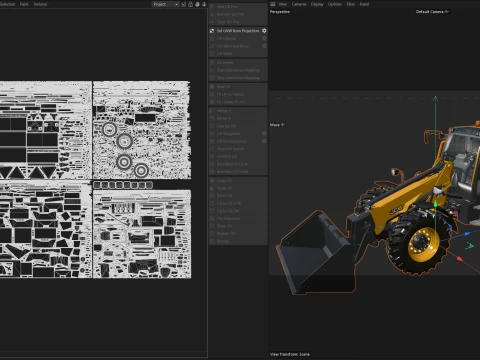Open Set UVW from Projection settings gear
The image size is (480, 360).
(264, 31)
